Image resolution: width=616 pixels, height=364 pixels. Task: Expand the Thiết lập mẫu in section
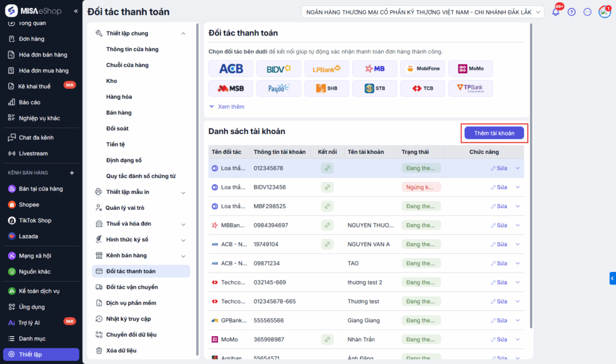click(x=183, y=192)
